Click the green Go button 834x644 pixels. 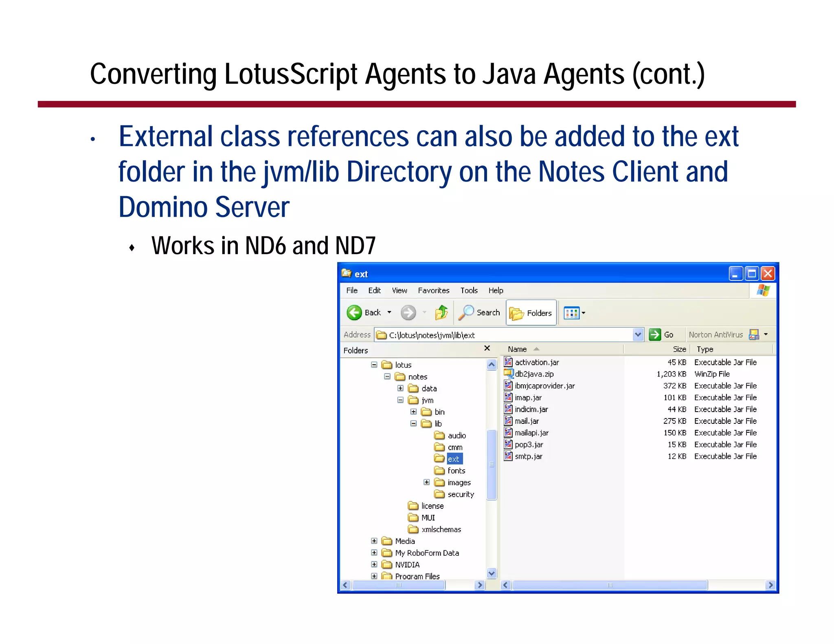(661, 335)
